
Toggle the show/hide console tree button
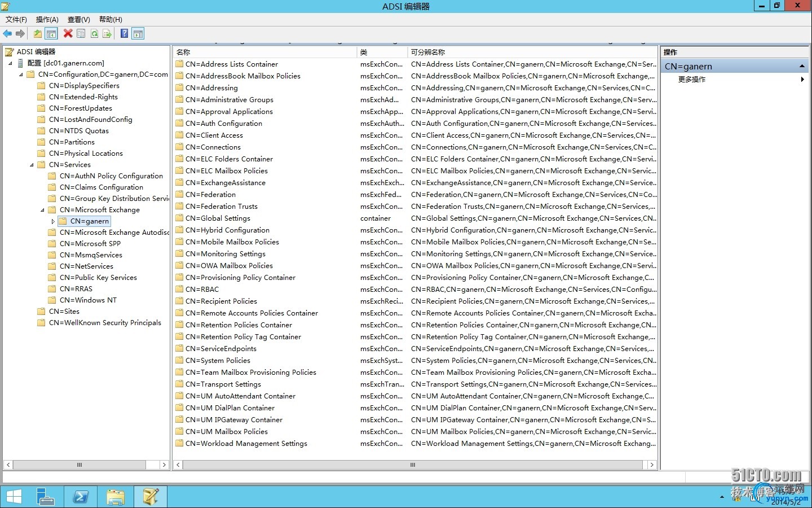pos(51,34)
